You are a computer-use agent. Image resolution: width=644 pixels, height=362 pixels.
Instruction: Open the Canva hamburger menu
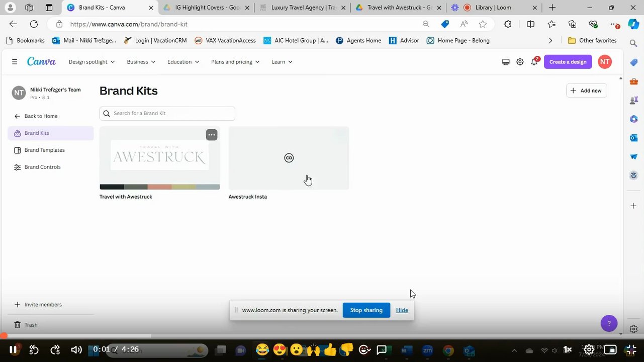15,62
